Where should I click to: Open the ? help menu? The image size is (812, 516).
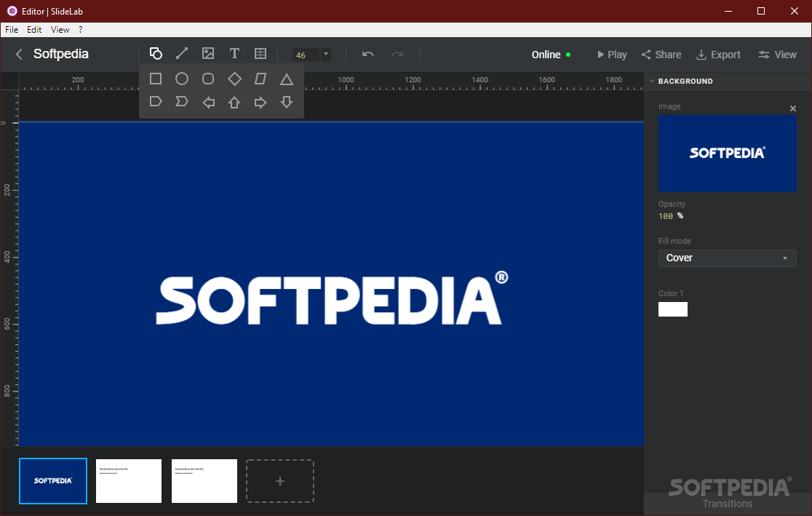[80, 30]
